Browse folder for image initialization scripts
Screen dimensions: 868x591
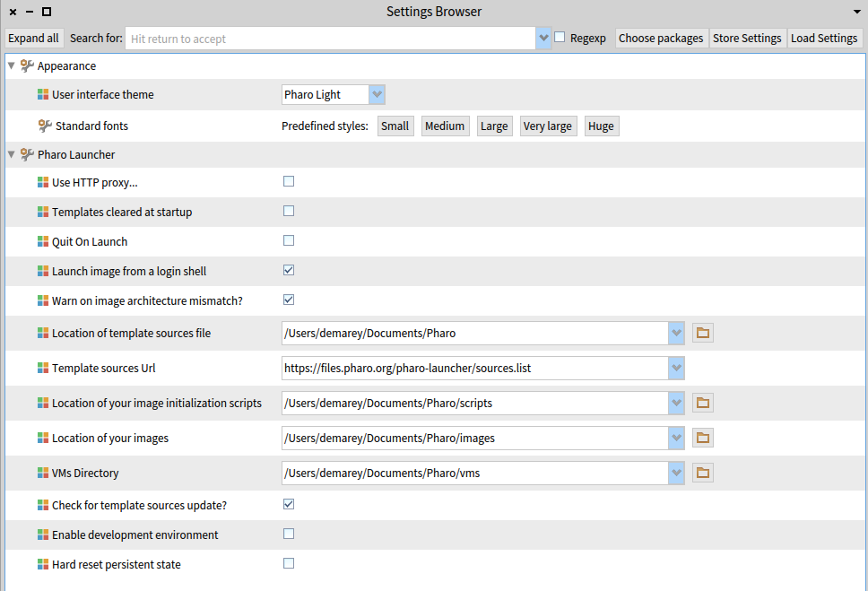pos(702,403)
